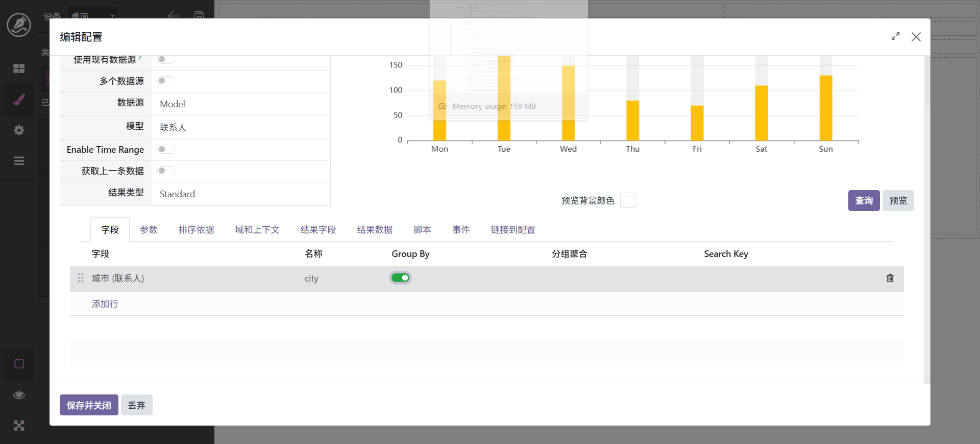Screen dimensions: 980x444
Task: Open the 模型 联系人 selection field
Action: click(240, 128)
